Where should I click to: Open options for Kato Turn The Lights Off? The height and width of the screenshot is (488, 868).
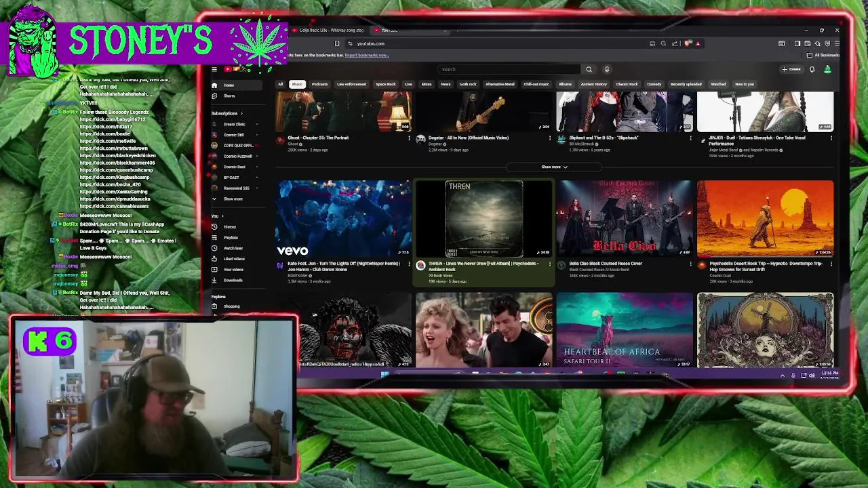point(409,264)
